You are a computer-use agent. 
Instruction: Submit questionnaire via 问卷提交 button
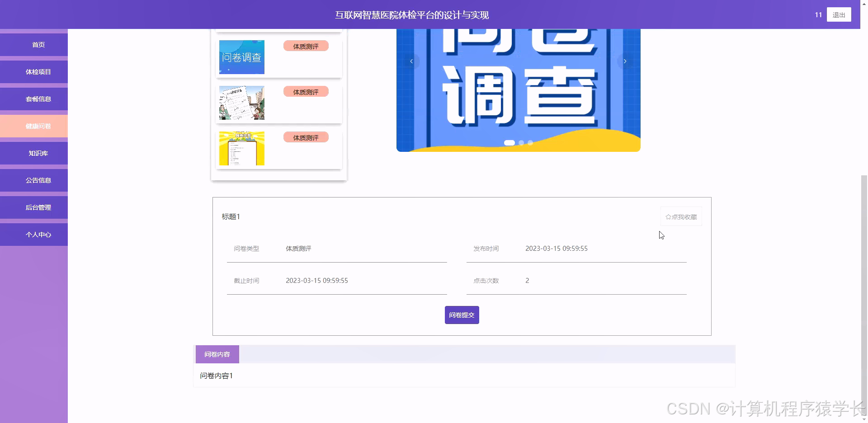pyautogui.click(x=462, y=315)
